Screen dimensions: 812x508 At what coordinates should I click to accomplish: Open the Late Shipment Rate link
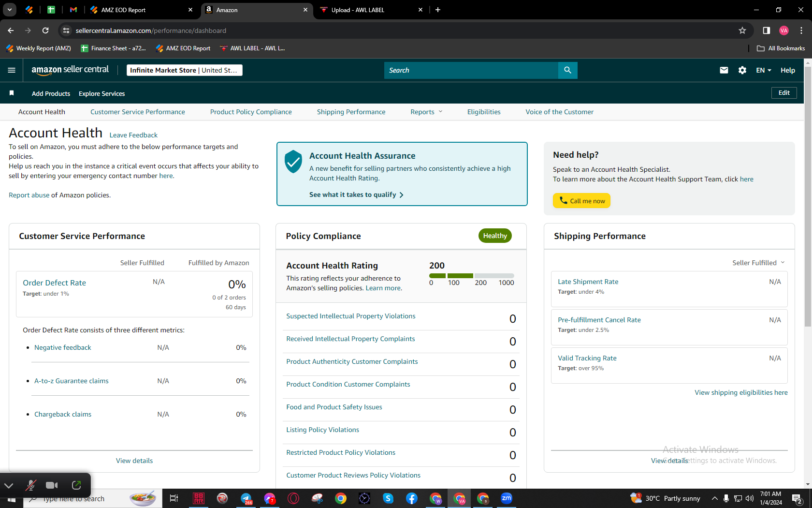point(588,282)
